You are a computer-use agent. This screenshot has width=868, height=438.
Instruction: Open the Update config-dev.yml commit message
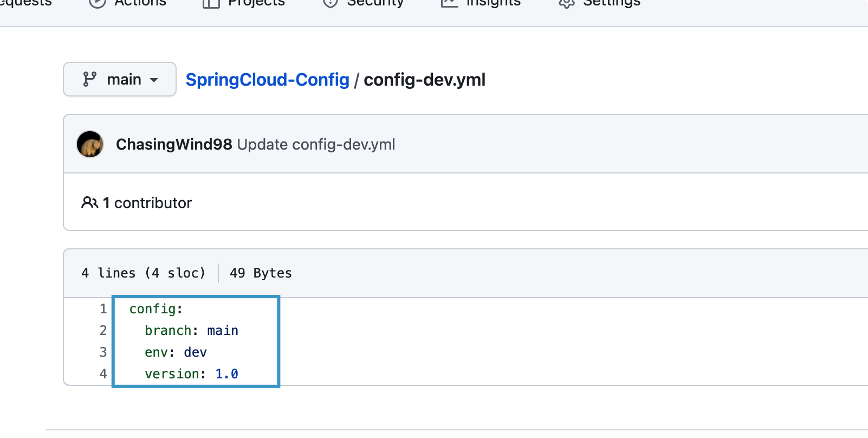tap(316, 144)
